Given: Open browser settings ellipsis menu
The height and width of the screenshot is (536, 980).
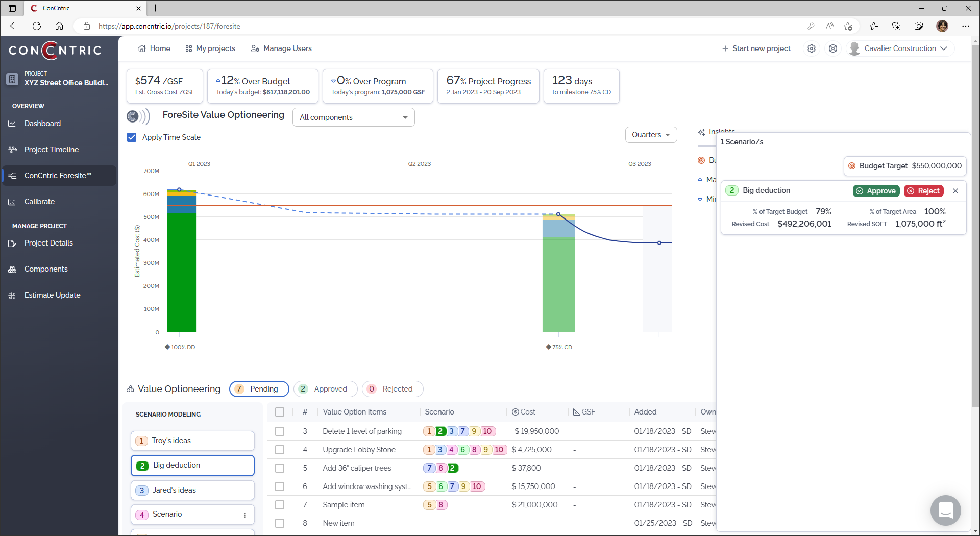Looking at the screenshot, I should (966, 26).
